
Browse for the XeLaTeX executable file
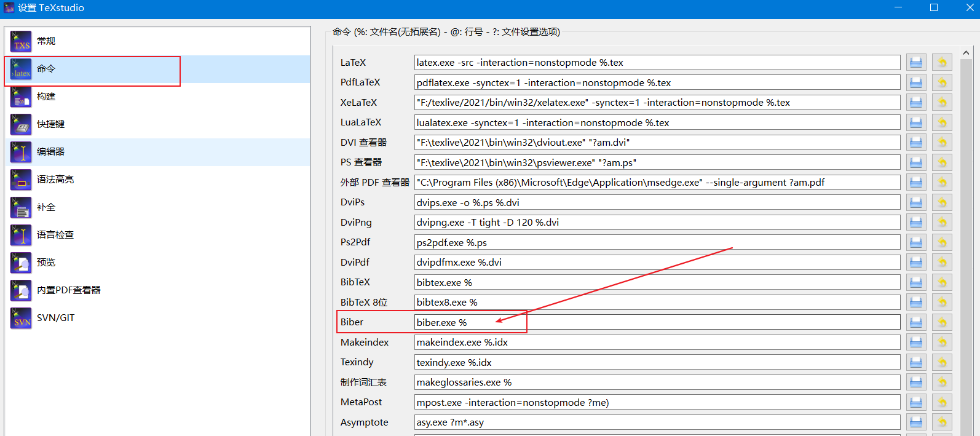click(x=916, y=102)
